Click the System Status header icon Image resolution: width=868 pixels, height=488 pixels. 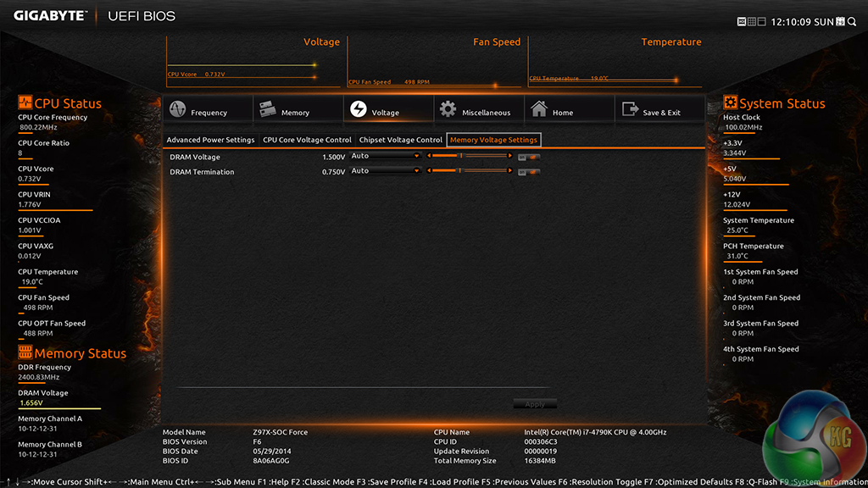tap(730, 103)
